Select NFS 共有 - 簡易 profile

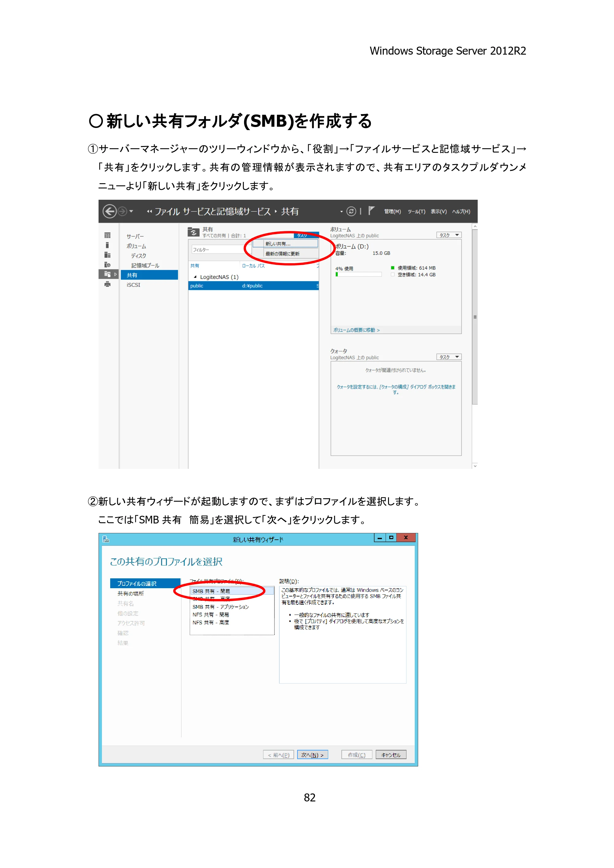tap(211, 615)
